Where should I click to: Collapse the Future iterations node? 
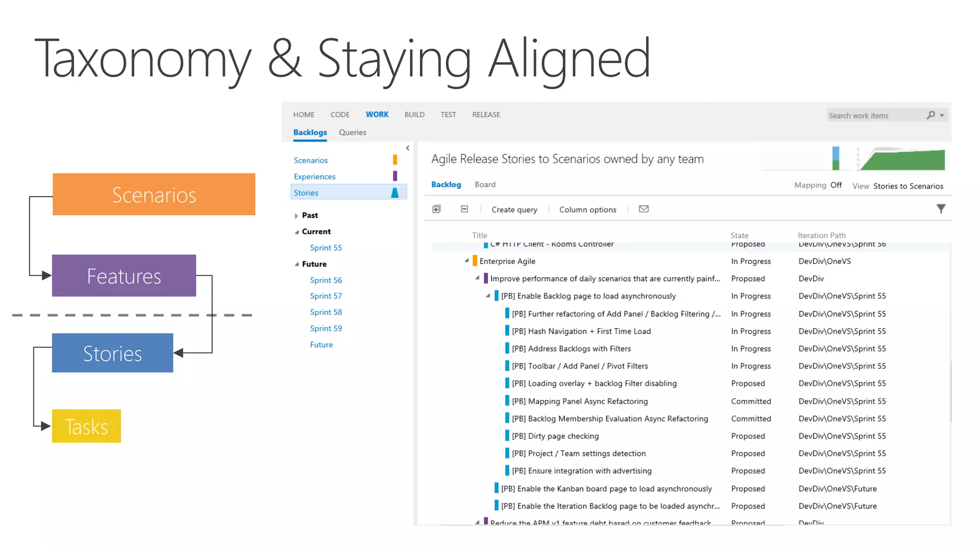tap(297, 264)
